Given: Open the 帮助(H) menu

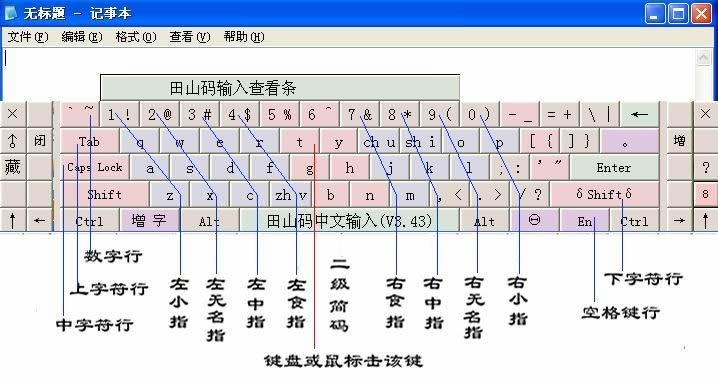Looking at the screenshot, I should (244, 37).
